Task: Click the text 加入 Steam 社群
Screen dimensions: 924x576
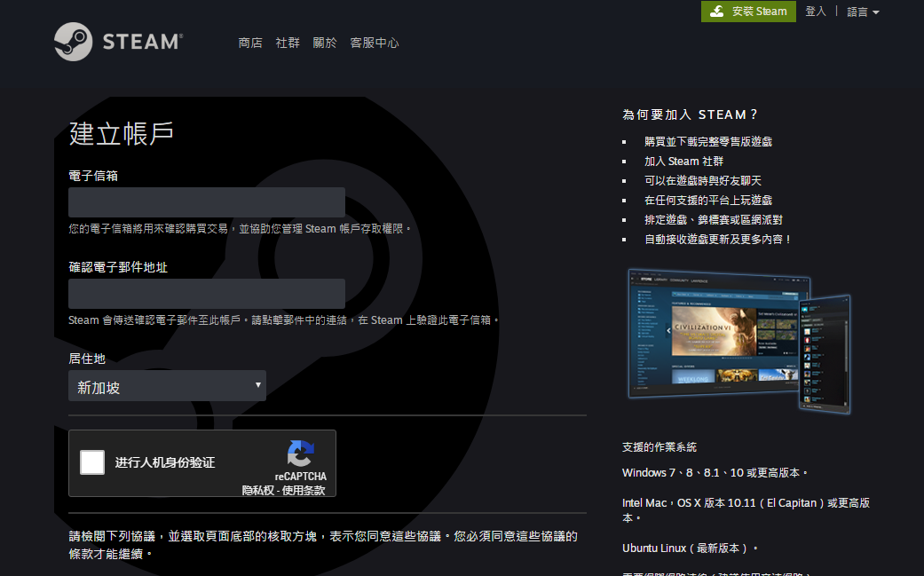Action: coord(683,161)
